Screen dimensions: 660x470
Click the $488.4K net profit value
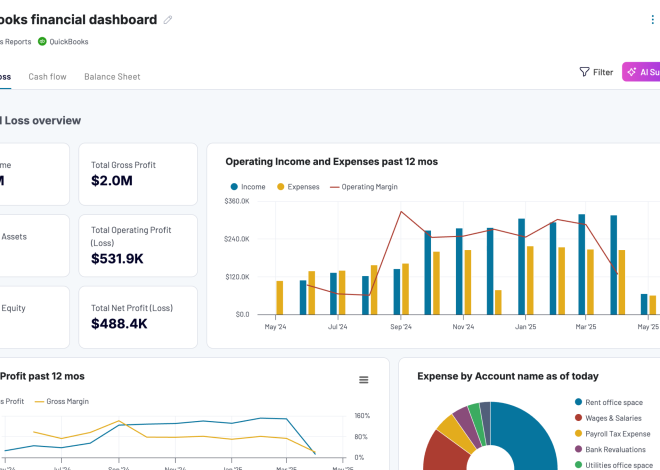click(x=119, y=324)
